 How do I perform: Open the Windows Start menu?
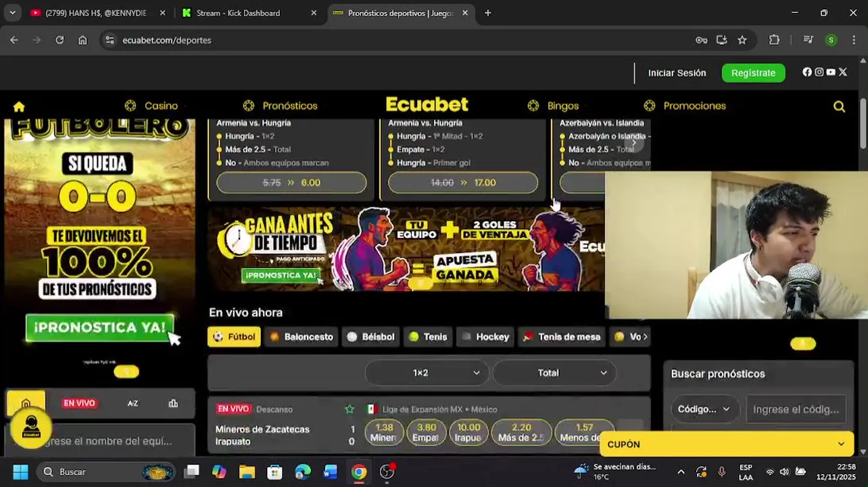20,471
